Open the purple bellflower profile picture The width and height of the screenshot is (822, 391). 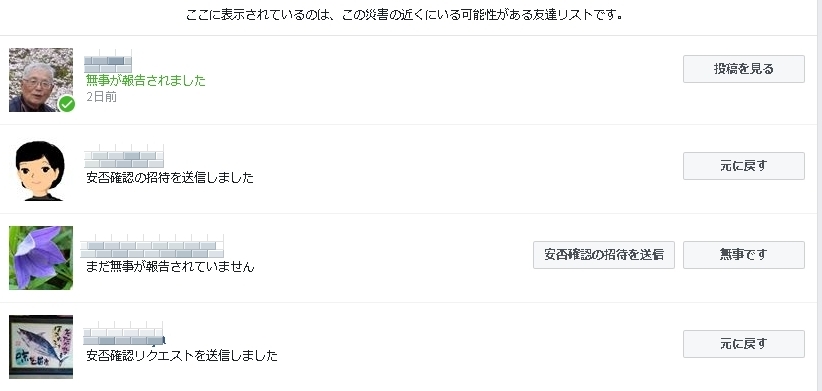41,258
